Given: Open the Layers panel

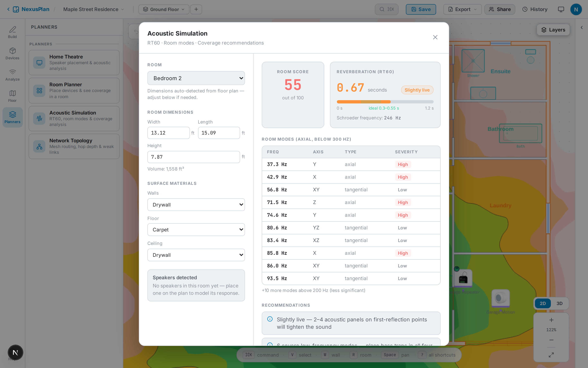Looking at the screenshot, I should tap(553, 30).
